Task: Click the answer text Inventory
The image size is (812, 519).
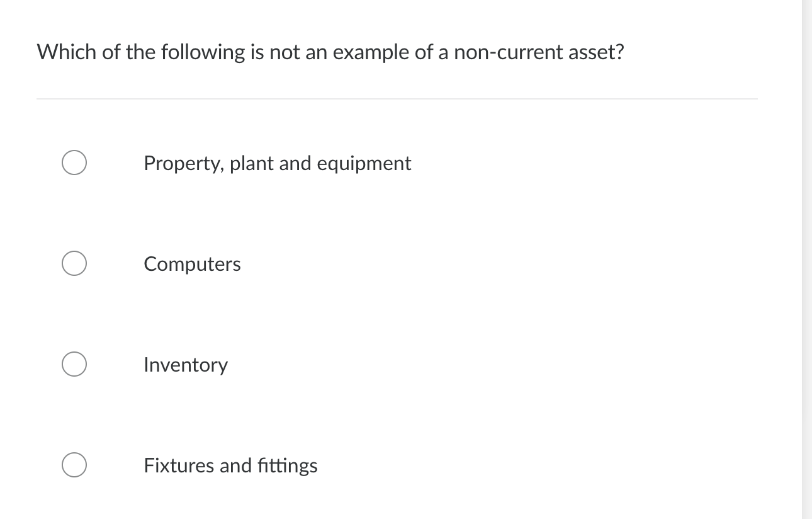Action: tap(186, 364)
